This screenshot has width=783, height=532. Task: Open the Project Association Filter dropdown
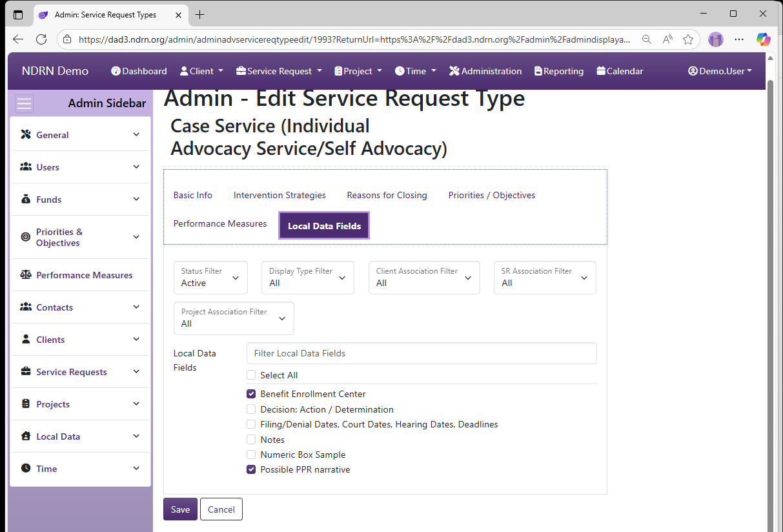coord(234,318)
